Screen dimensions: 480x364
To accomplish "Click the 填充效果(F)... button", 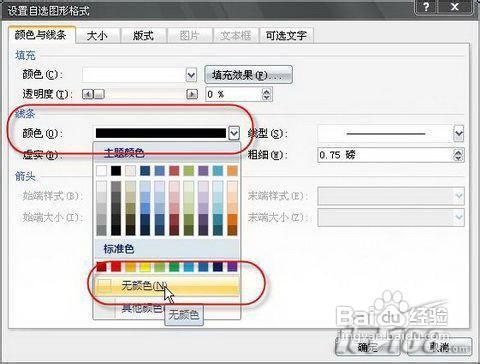I will click(x=248, y=75).
